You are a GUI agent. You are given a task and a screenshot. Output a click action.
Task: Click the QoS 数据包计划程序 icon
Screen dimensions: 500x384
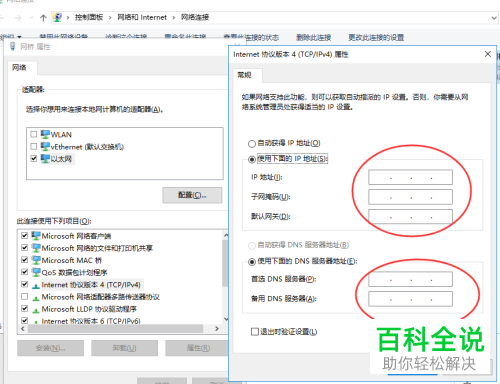coord(36,272)
